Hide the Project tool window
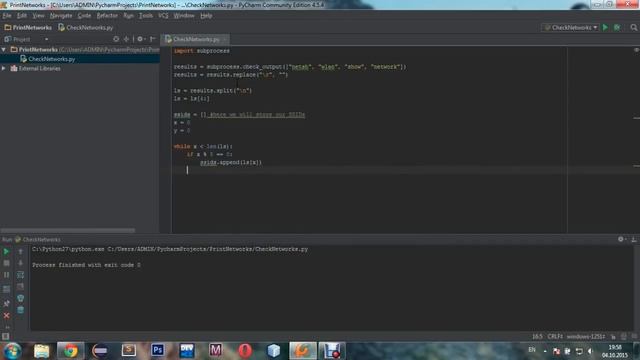640x360 pixels. click(x=153, y=39)
